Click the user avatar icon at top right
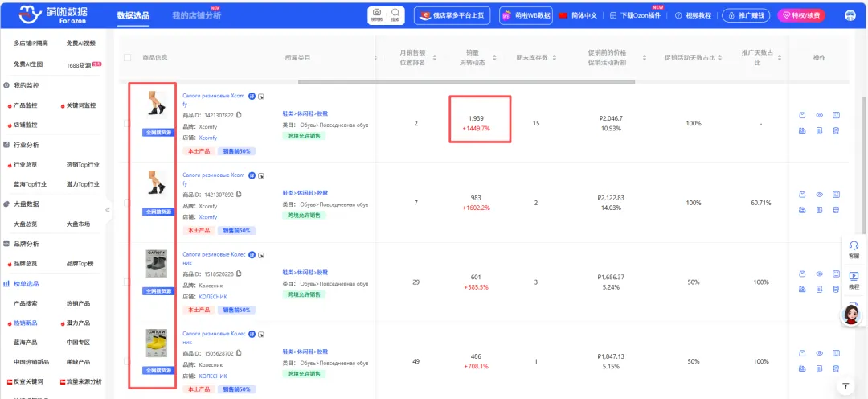 pyautogui.click(x=850, y=15)
